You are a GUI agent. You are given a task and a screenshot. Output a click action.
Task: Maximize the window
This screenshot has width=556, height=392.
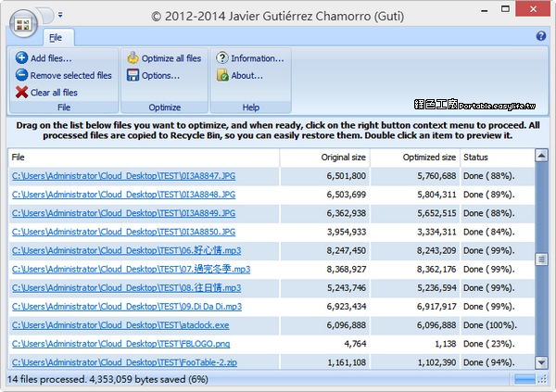[x=505, y=9]
